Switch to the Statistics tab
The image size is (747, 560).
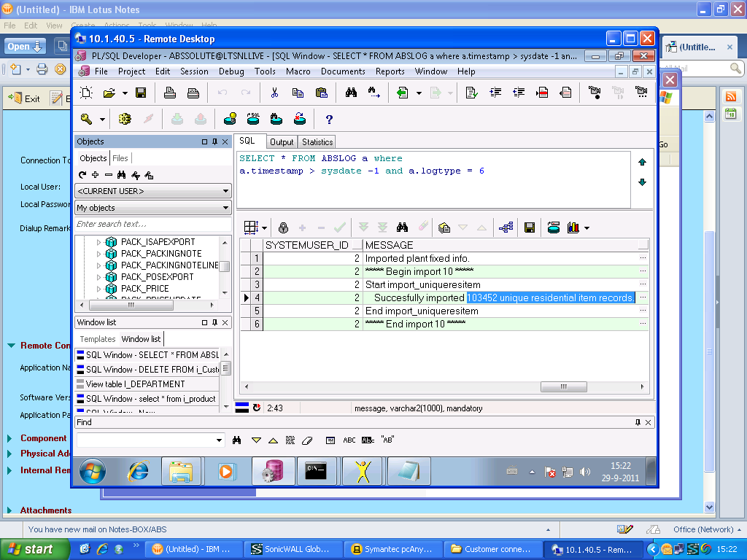[x=317, y=142]
